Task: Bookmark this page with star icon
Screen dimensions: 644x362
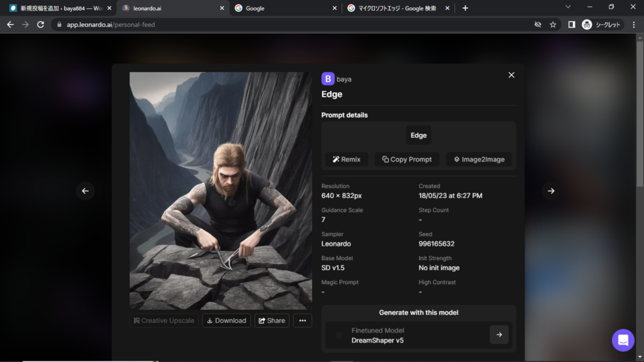Action: click(x=553, y=25)
